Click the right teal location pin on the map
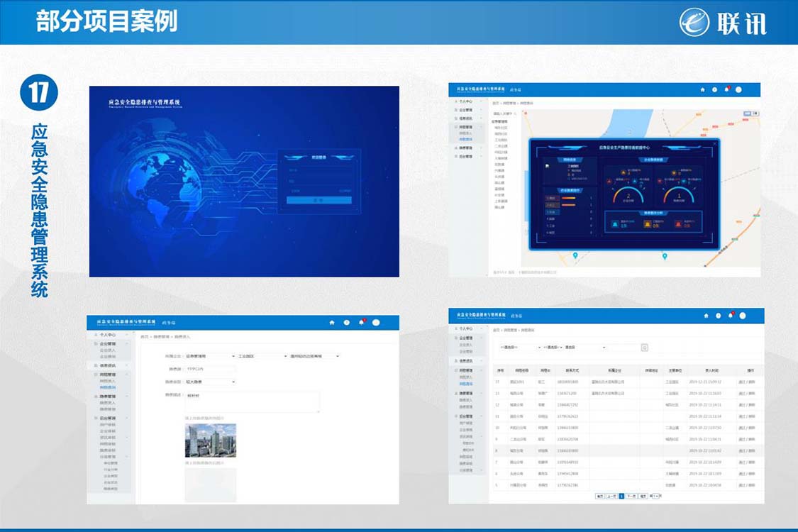 click(x=665, y=256)
